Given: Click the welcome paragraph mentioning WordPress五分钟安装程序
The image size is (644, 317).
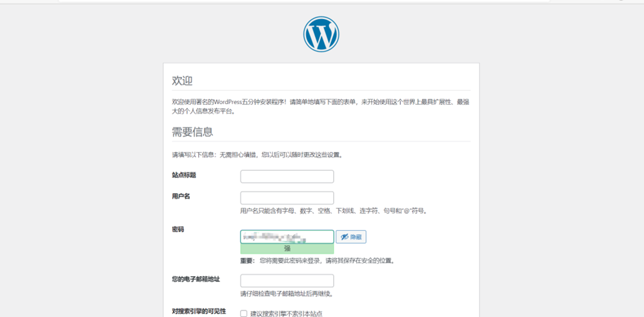Looking at the screenshot, I should point(321,107).
